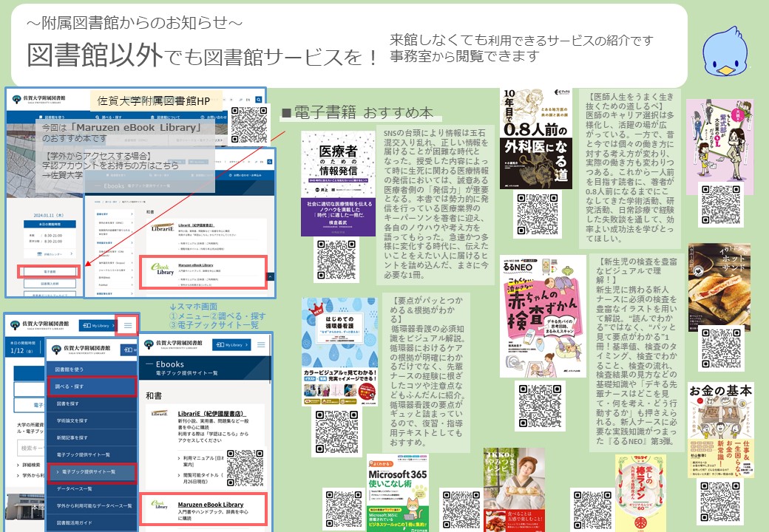The height and width of the screenshot is (532, 769).
Task: Open the お金の基本 book cover
Action: tap(720, 430)
